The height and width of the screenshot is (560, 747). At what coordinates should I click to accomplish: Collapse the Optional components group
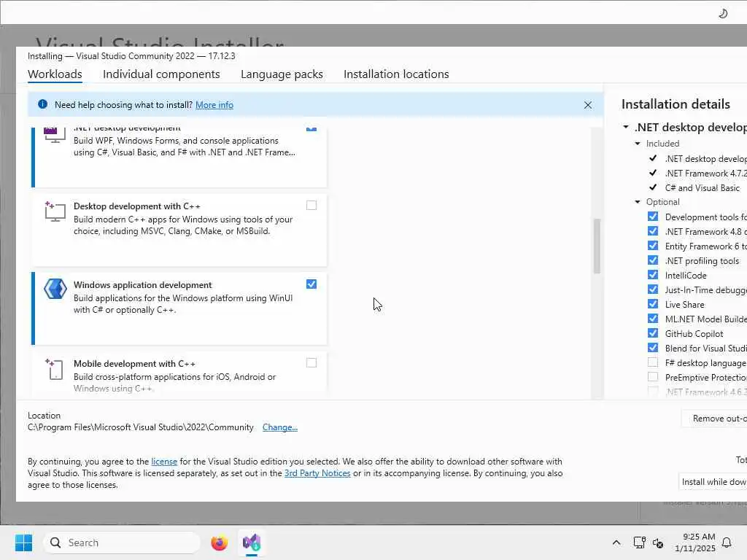click(x=638, y=202)
